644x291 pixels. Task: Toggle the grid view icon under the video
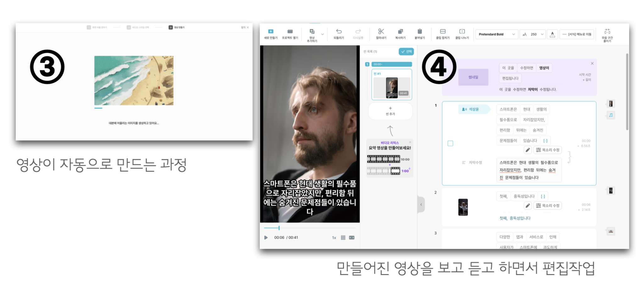344,238
